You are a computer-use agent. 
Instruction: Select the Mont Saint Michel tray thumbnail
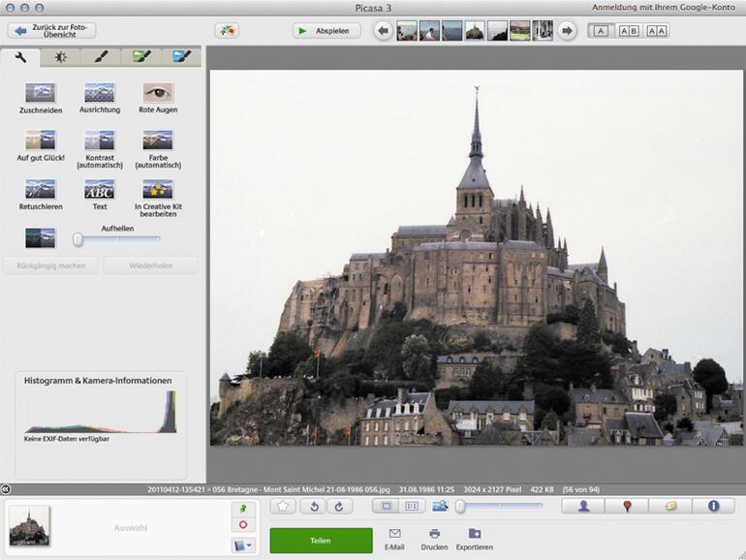coord(29,526)
